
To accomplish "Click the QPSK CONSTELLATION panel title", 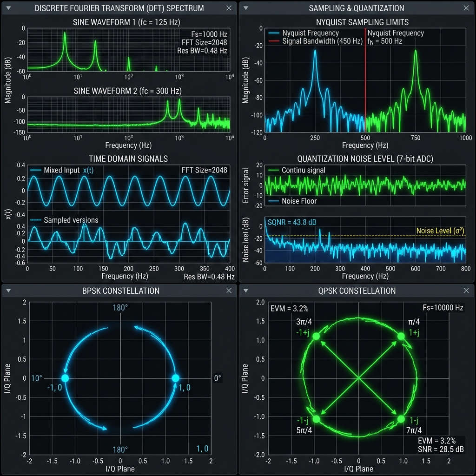I will click(x=357, y=291).
